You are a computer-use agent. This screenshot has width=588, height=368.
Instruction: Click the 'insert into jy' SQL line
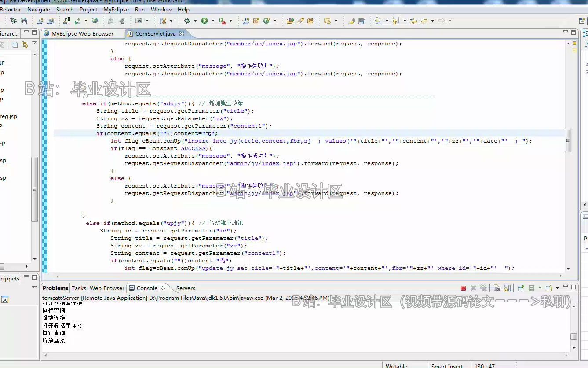321,141
